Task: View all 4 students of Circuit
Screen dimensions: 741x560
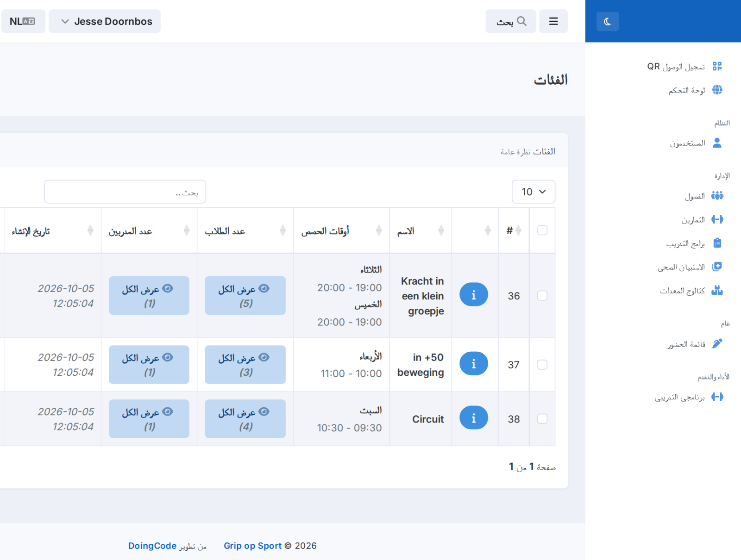Action: (x=245, y=418)
